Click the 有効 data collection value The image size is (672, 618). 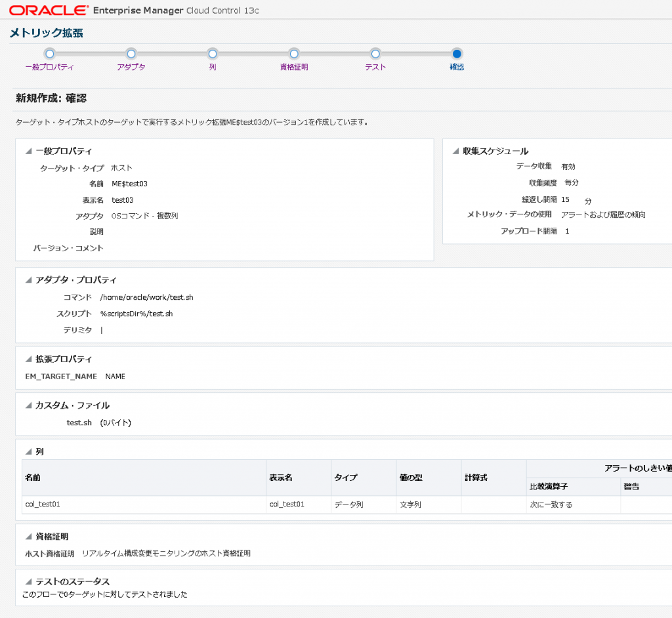(568, 167)
